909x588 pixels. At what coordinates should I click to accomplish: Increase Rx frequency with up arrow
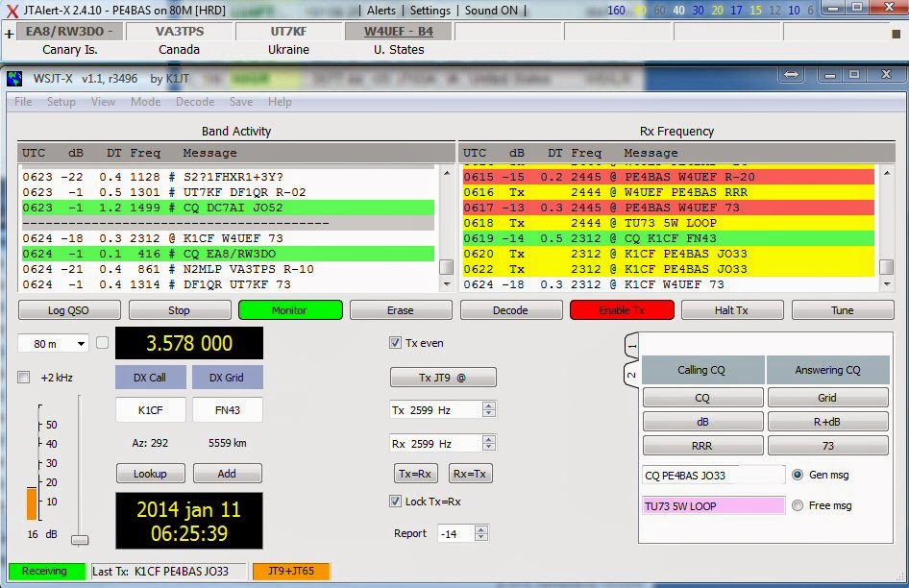coord(489,439)
